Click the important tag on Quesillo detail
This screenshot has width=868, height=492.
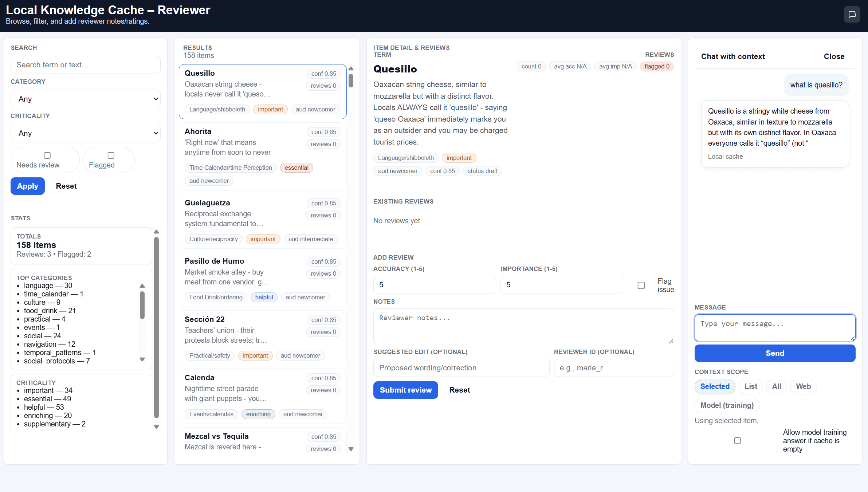(x=459, y=157)
